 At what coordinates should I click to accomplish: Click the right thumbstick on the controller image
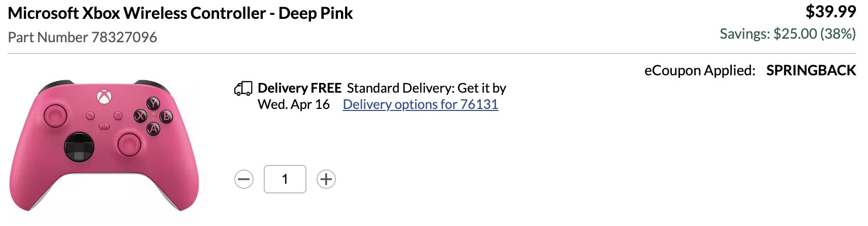click(x=129, y=144)
